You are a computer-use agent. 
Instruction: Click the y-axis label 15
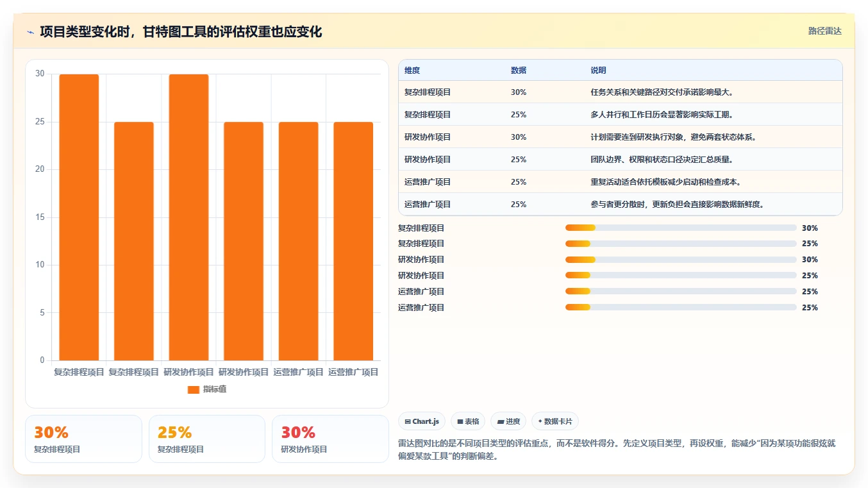[x=40, y=217]
